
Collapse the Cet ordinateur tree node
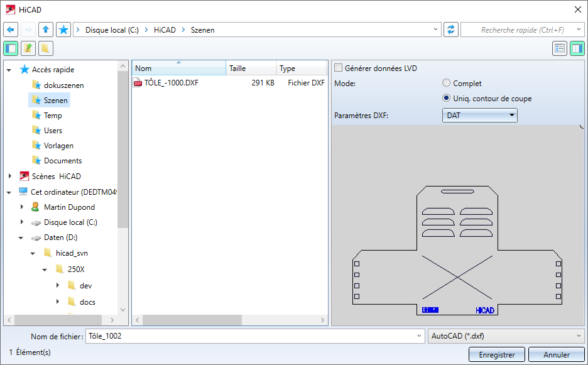9,192
